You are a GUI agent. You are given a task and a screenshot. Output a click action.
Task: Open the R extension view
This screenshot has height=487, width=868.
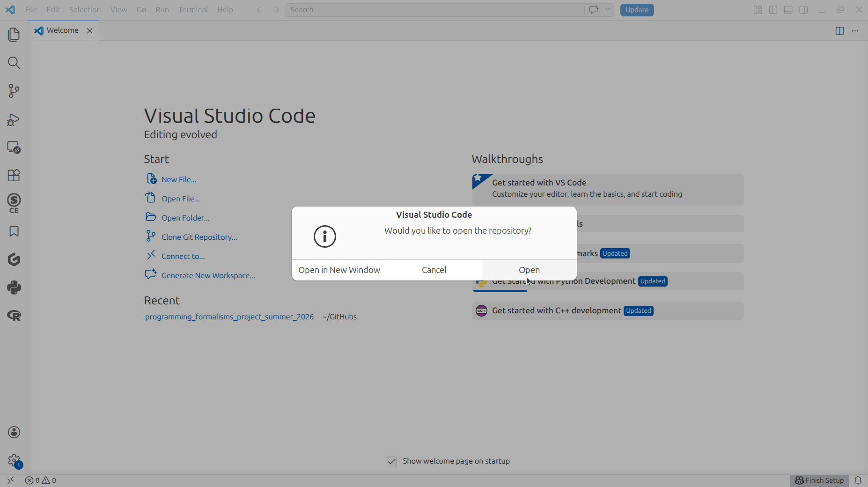(14, 316)
